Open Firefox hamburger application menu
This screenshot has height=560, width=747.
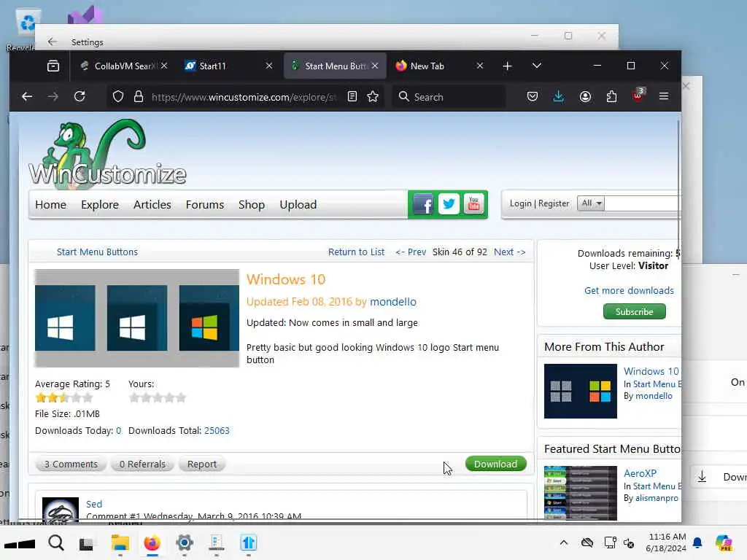[x=664, y=97]
